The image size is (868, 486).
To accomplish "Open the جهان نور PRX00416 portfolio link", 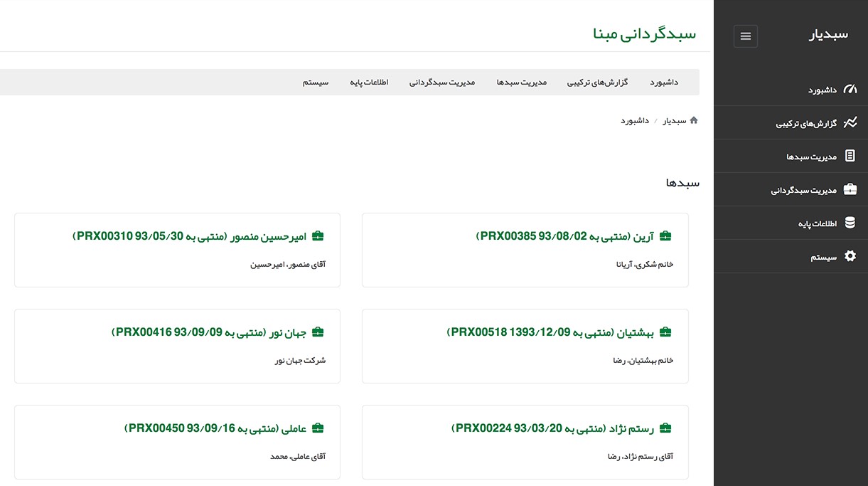I will pyautogui.click(x=209, y=332).
